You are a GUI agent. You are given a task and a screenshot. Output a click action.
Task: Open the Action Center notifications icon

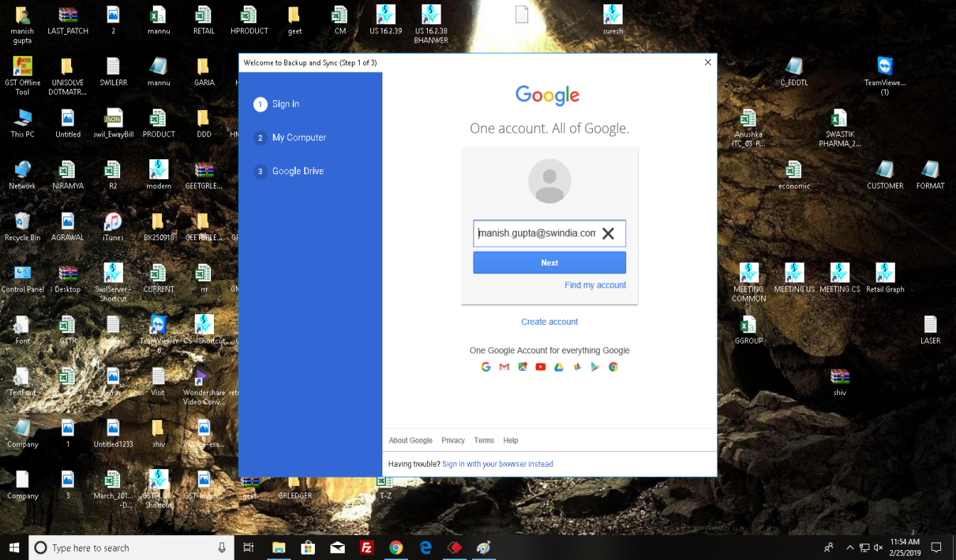click(936, 547)
